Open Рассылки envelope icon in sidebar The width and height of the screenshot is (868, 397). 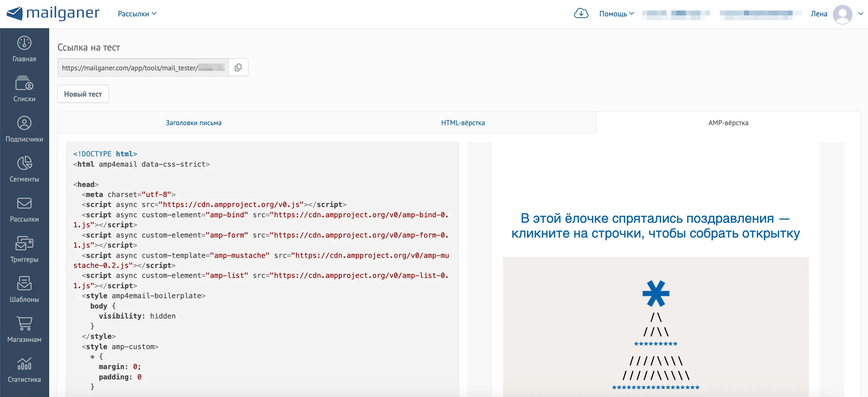(24, 203)
